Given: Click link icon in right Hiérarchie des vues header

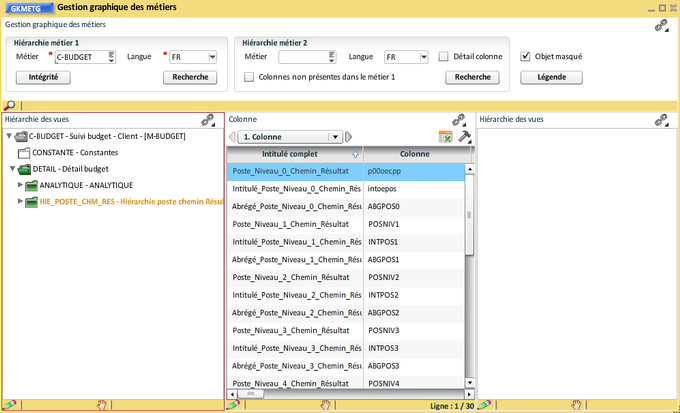Looking at the screenshot, I should pos(661,120).
